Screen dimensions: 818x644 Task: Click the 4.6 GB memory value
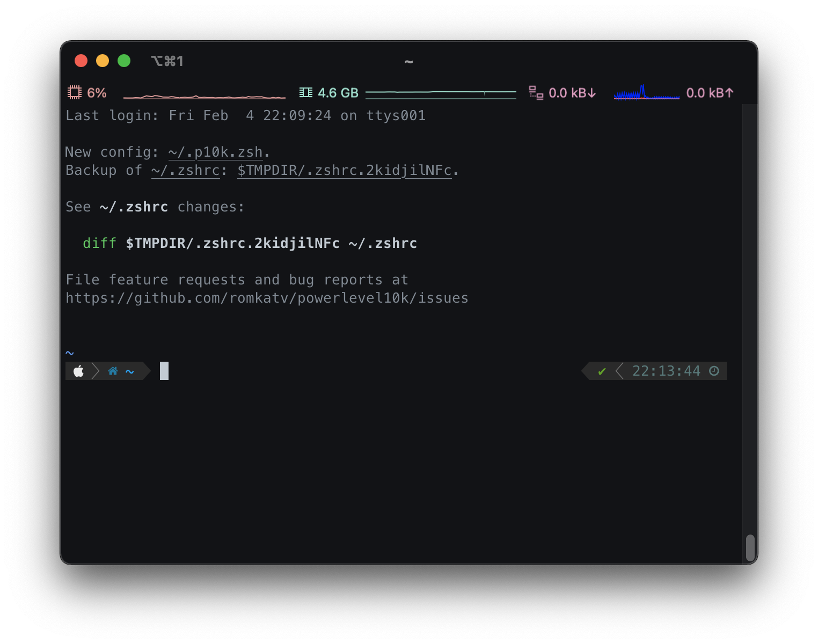tap(338, 93)
